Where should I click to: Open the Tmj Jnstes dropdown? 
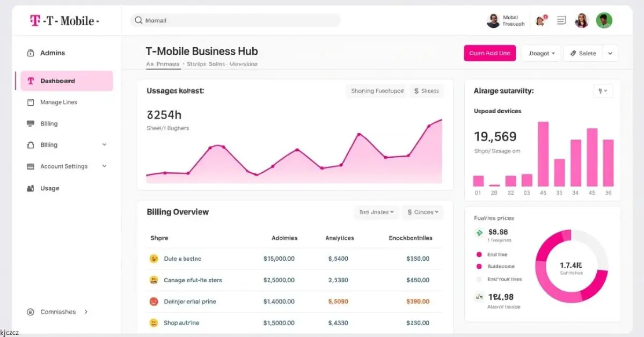pyautogui.click(x=377, y=213)
